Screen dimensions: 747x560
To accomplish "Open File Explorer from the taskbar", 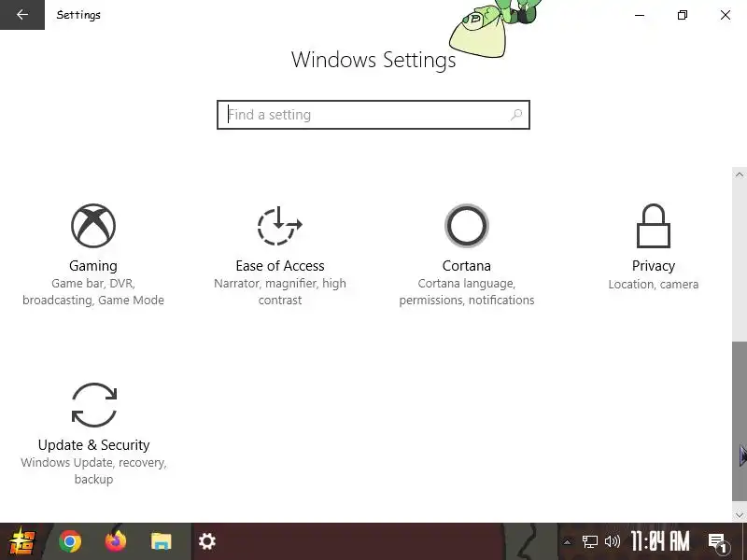I will [x=161, y=541].
